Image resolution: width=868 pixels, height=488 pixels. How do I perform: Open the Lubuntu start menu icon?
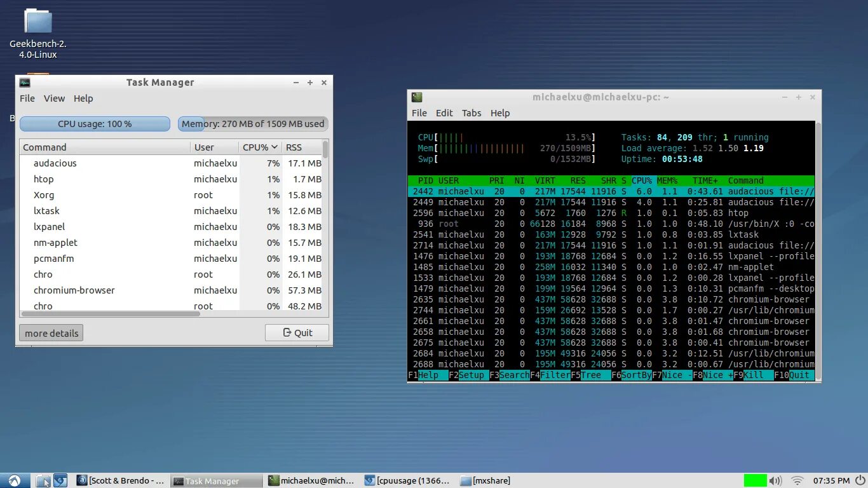coord(15,481)
